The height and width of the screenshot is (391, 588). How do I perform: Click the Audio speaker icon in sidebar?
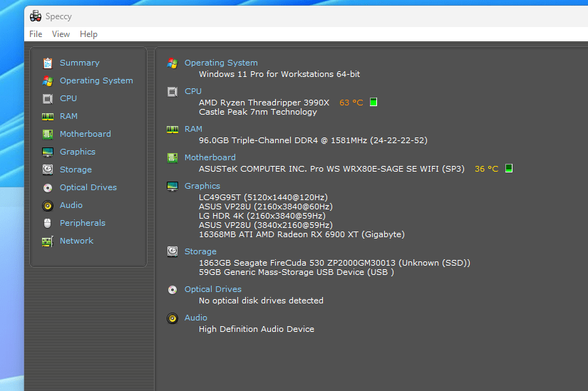(x=48, y=205)
